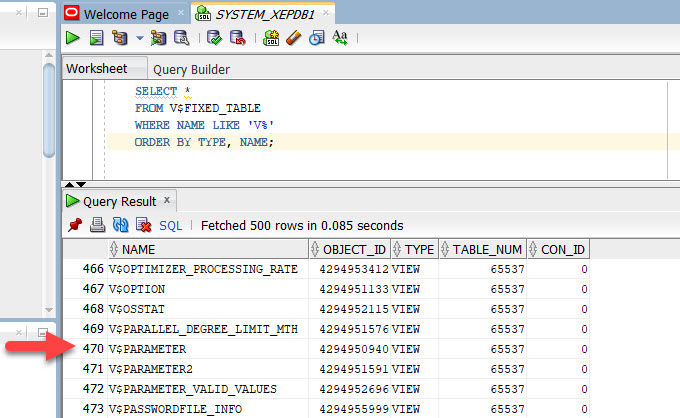
Task: Close the Query Result tab
Action: pos(167,200)
